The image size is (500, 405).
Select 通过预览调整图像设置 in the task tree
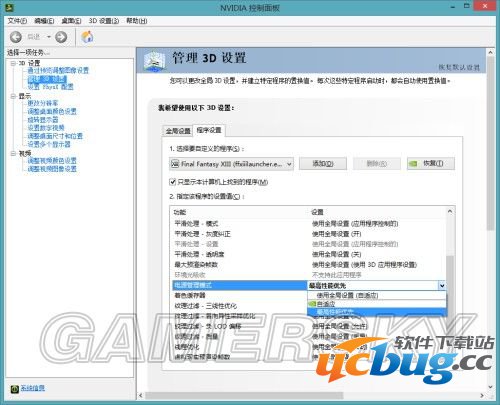pos(58,70)
